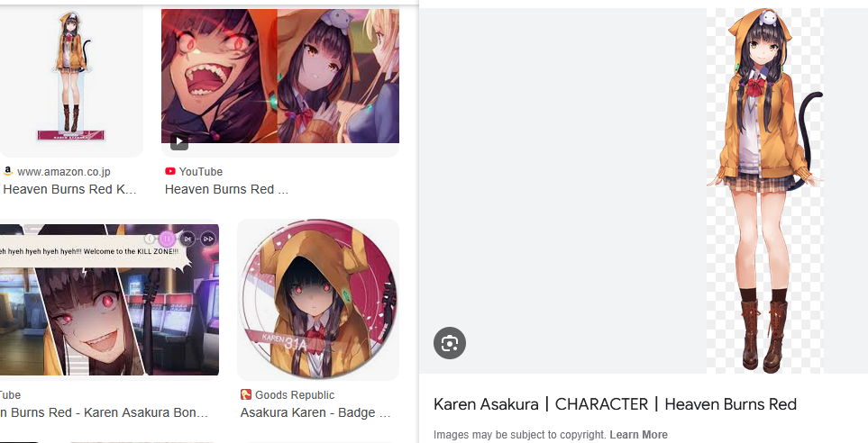Open the Karen Asakura CHARACTER title link
The height and width of the screenshot is (443, 868).
coord(615,404)
